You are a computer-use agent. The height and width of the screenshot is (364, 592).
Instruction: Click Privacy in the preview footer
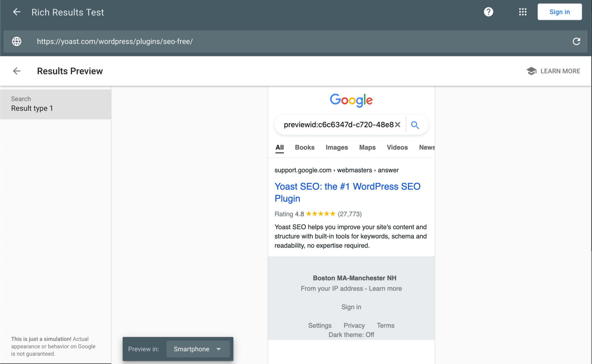click(x=354, y=325)
